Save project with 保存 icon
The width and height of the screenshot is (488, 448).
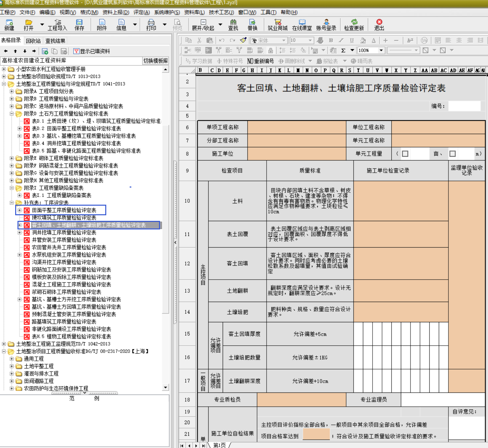point(79,25)
